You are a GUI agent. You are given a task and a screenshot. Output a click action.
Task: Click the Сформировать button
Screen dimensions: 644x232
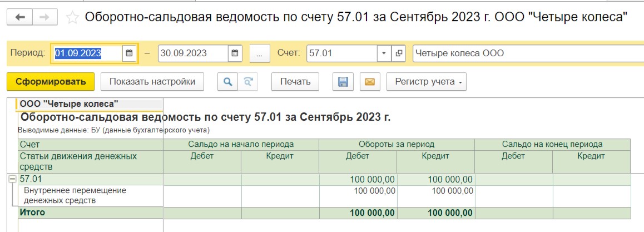(51, 81)
